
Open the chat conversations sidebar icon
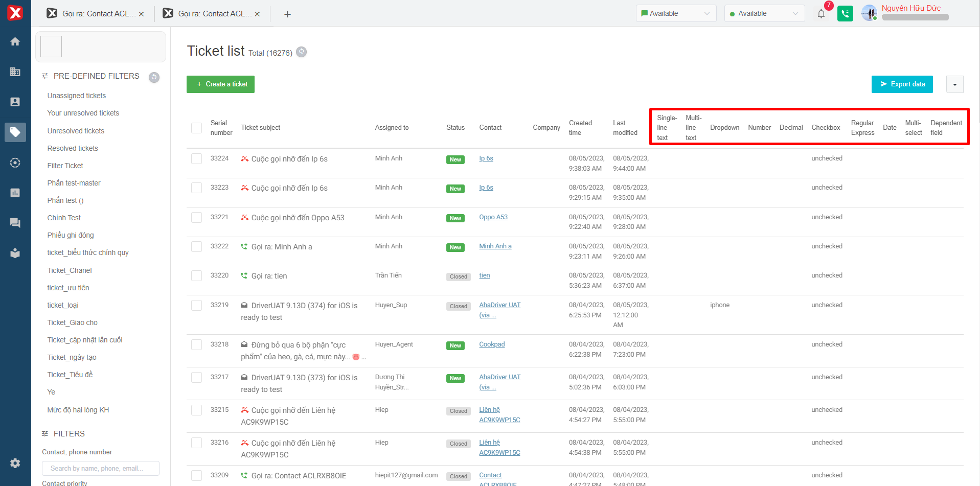pyautogui.click(x=15, y=223)
